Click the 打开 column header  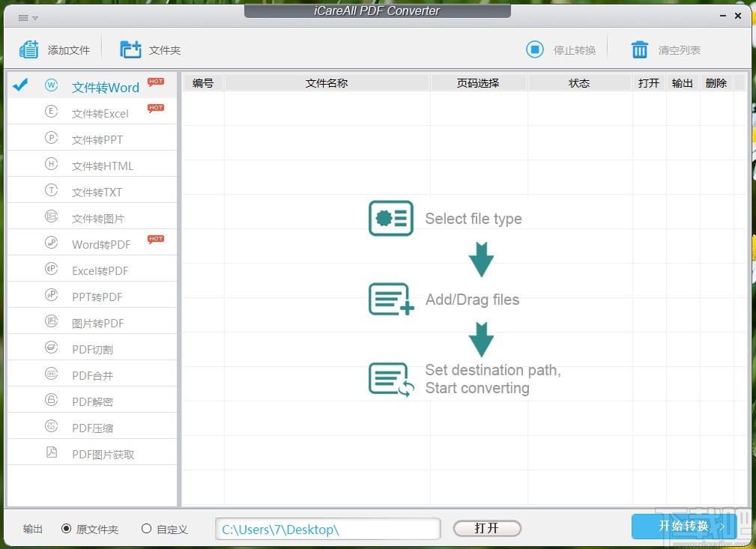[649, 83]
